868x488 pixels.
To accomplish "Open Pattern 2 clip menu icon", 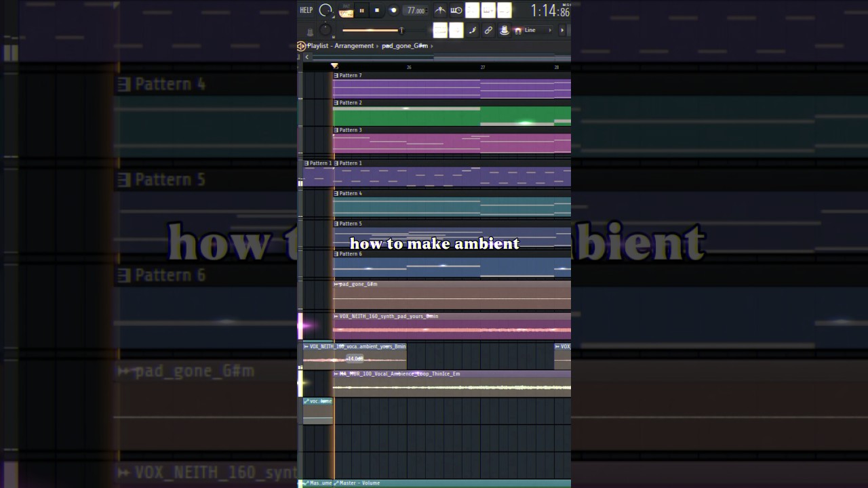I will coord(336,102).
